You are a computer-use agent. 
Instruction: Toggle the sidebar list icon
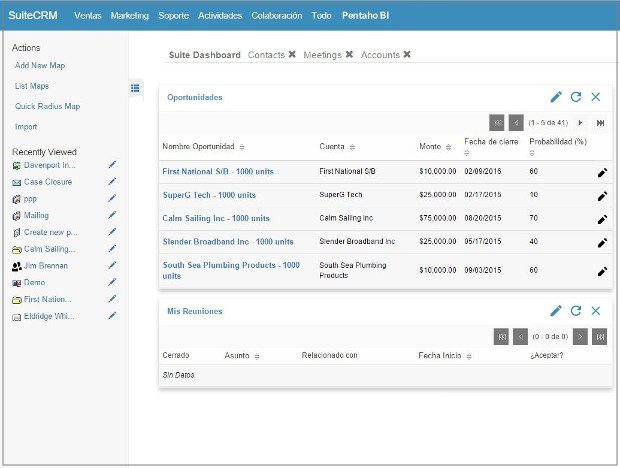(x=135, y=88)
